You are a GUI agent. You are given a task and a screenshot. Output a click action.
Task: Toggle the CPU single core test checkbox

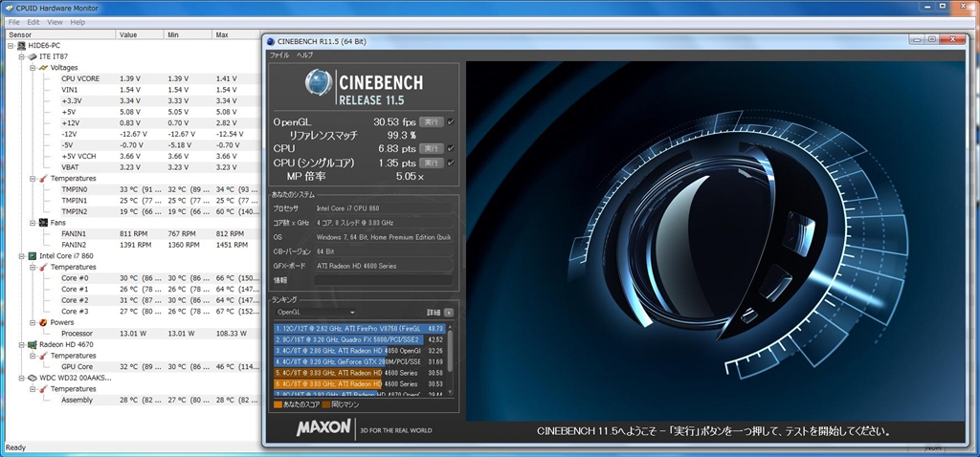[451, 163]
